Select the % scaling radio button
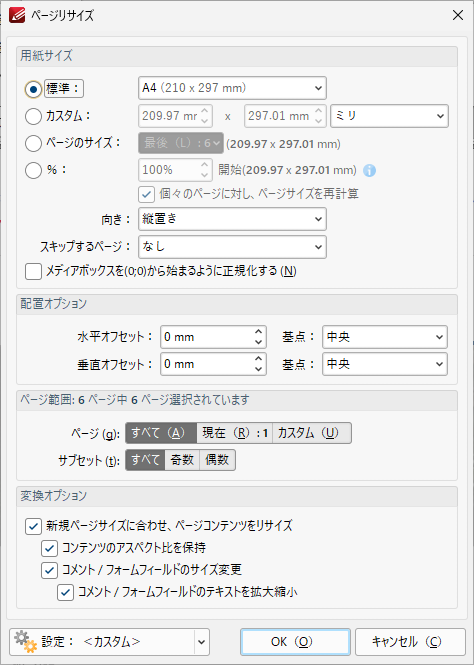Image resolution: width=474 pixels, height=665 pixels. (x=33, y=170)
